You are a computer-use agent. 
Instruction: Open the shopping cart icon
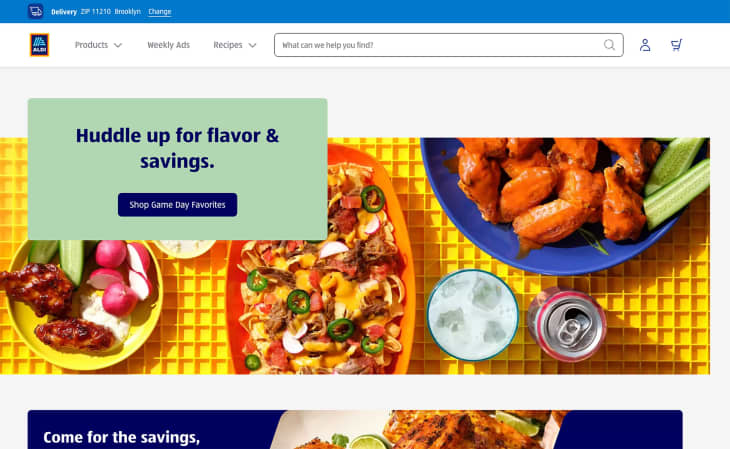676,45
